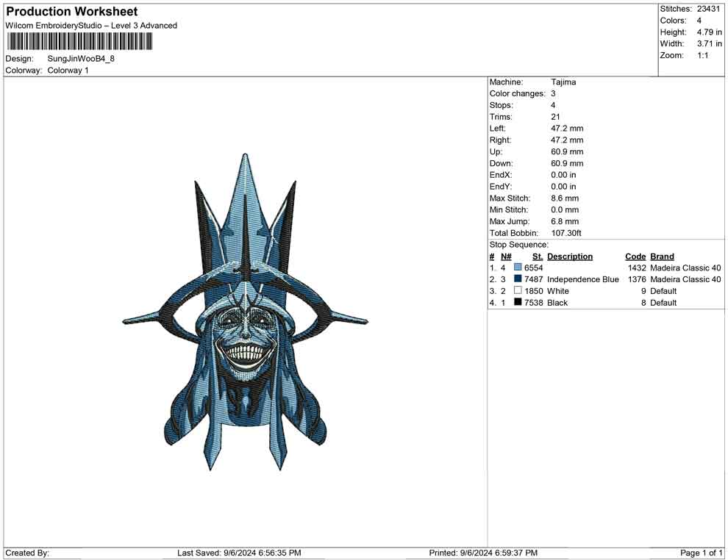Click the 'EndX:' label
Image resolution: width=728 pixels, height=560 pixels.
pos(501,174)
